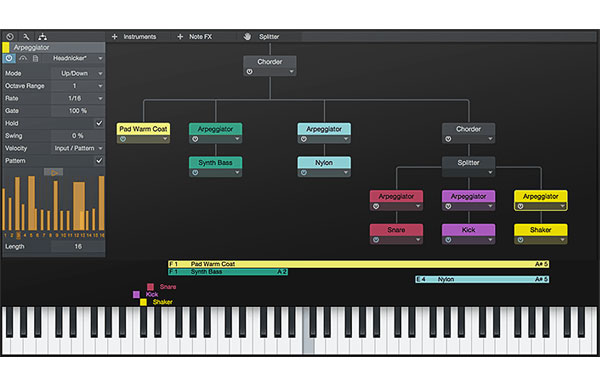This screenshot has height=386, width=600.
Task: Select the Synth Bass instrument node
Action: tap(215, 163)
